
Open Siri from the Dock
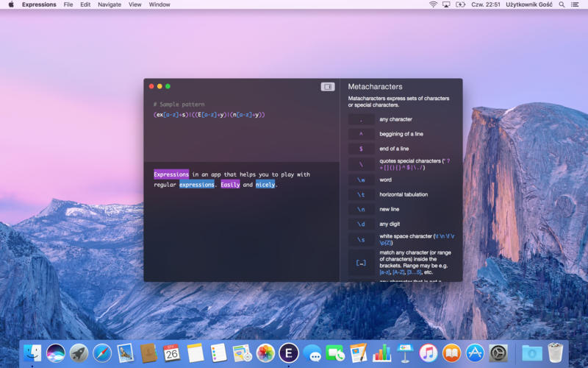56,353
